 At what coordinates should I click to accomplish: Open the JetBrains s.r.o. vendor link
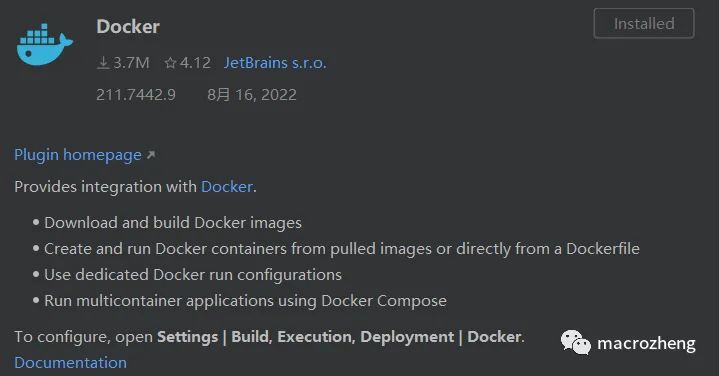tap(275, 63)
